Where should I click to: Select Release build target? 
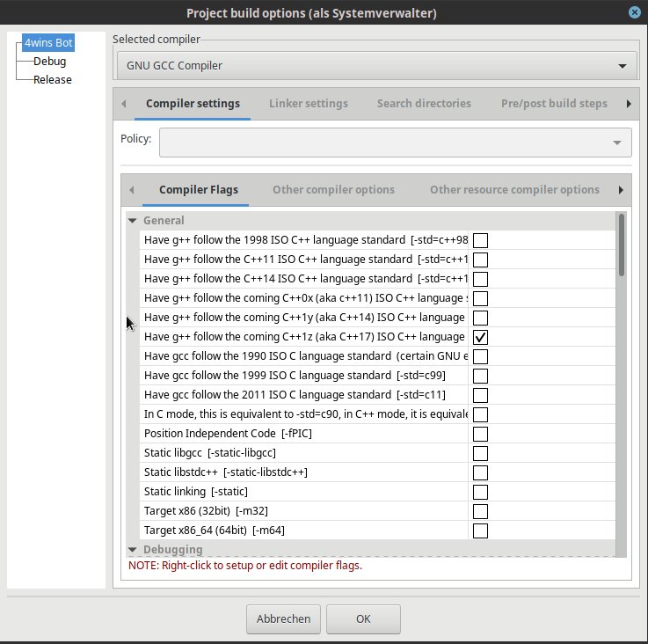coord(53,79)
